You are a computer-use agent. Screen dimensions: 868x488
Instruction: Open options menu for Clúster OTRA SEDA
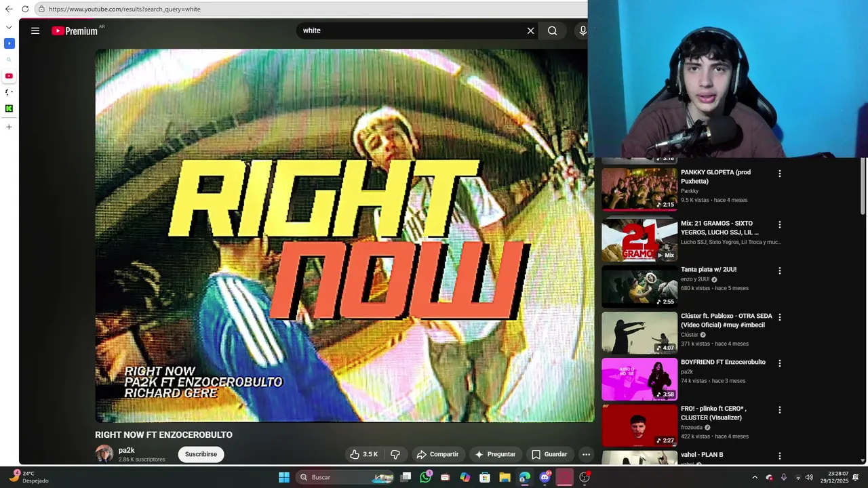779,317
